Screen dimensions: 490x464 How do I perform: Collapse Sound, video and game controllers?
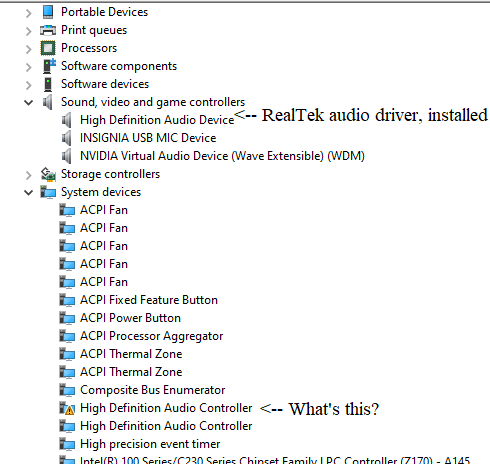[x=29, y=102]
